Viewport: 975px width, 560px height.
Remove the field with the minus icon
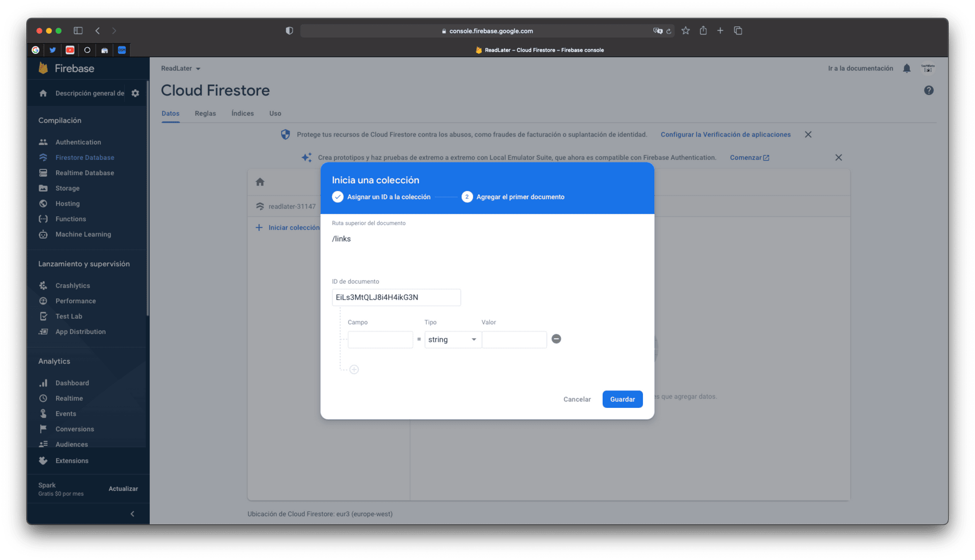[x=556, y=339]
